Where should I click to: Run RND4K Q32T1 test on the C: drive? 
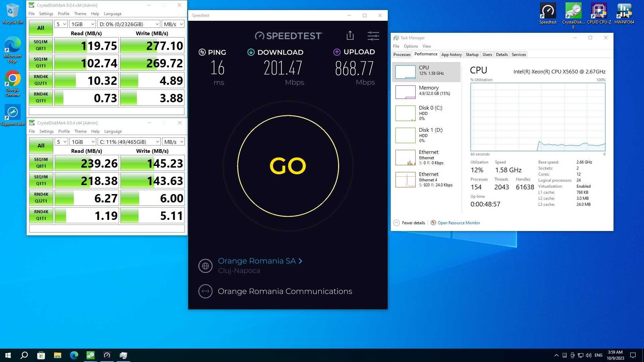coord(41,198)
